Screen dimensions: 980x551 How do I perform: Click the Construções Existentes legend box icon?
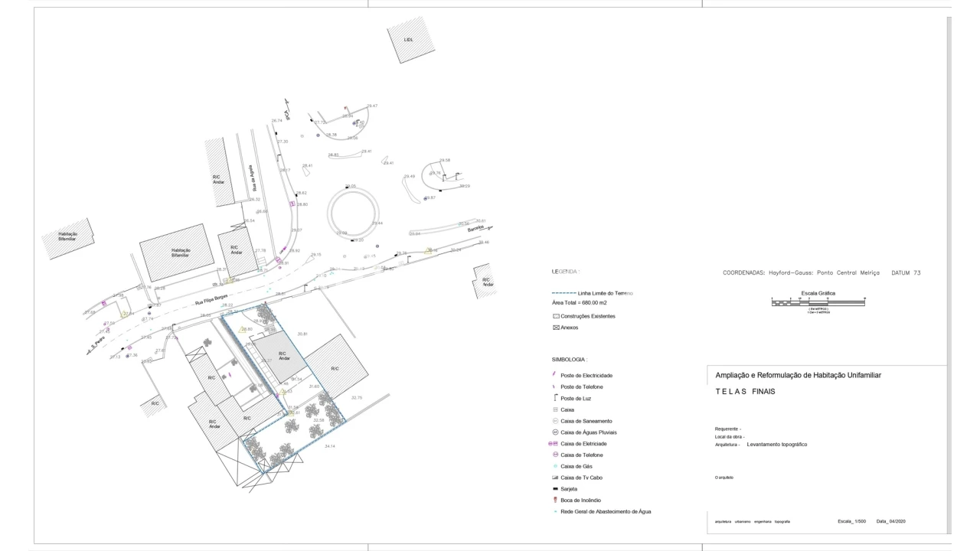[x=556, y=316]
